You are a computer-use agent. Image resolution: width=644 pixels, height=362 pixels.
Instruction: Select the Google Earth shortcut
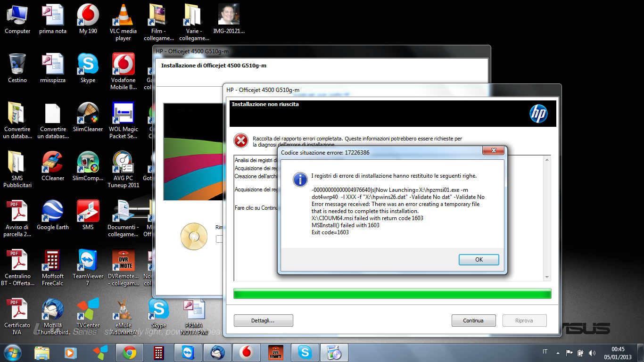point(53,215)
